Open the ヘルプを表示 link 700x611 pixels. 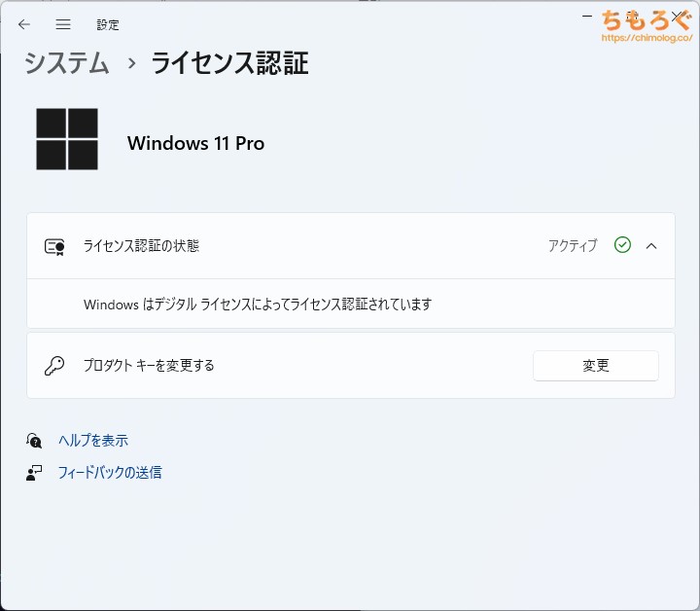[93, 441]
